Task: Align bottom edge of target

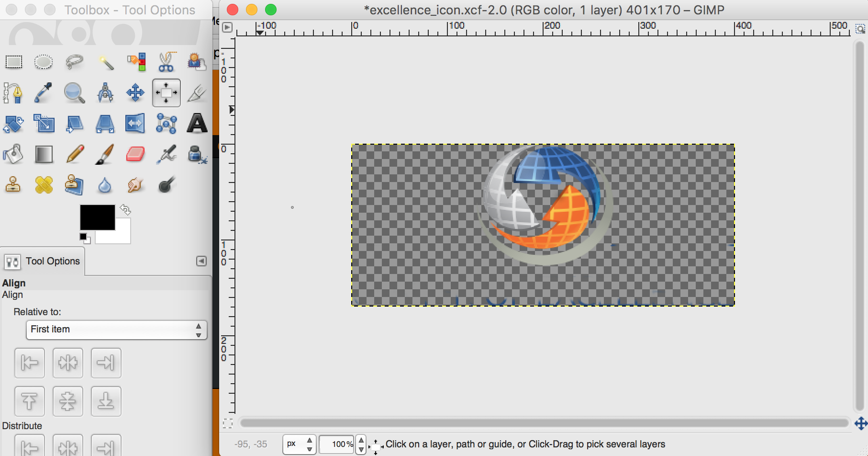Action: 106,401
